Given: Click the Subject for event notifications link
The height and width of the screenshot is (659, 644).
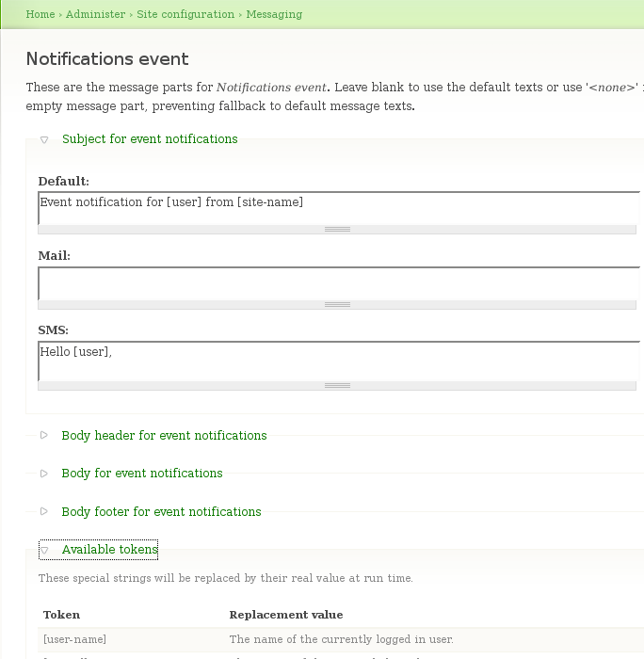Looking at the screenshot, I should 150,139.
